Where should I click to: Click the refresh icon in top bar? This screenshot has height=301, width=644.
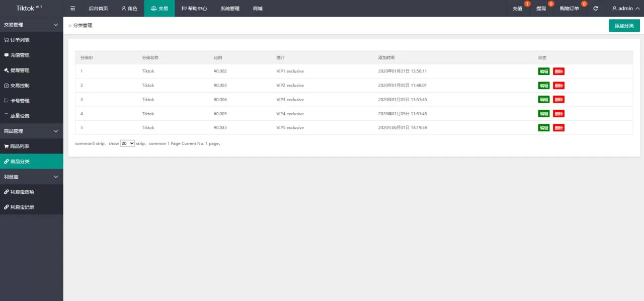point(596,9)
